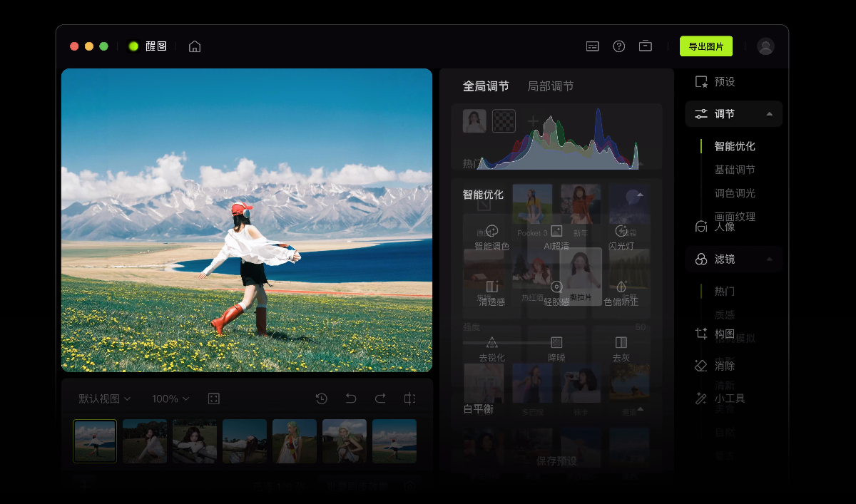Select the last filmstrip thumbnail
The height and width of the screenshot is (504, 856).
pyautogui.click(x=394, y=441)
